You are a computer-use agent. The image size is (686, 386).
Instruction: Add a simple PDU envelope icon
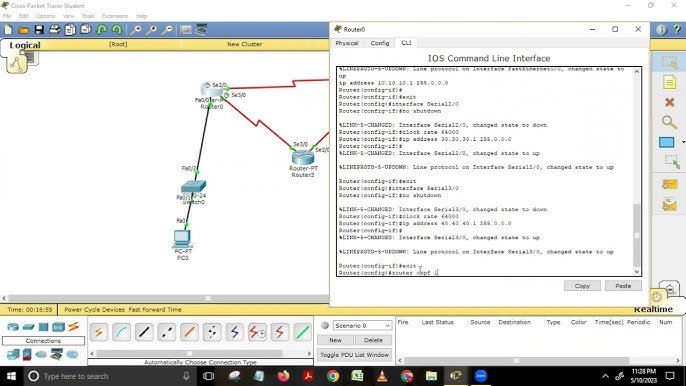669,184
